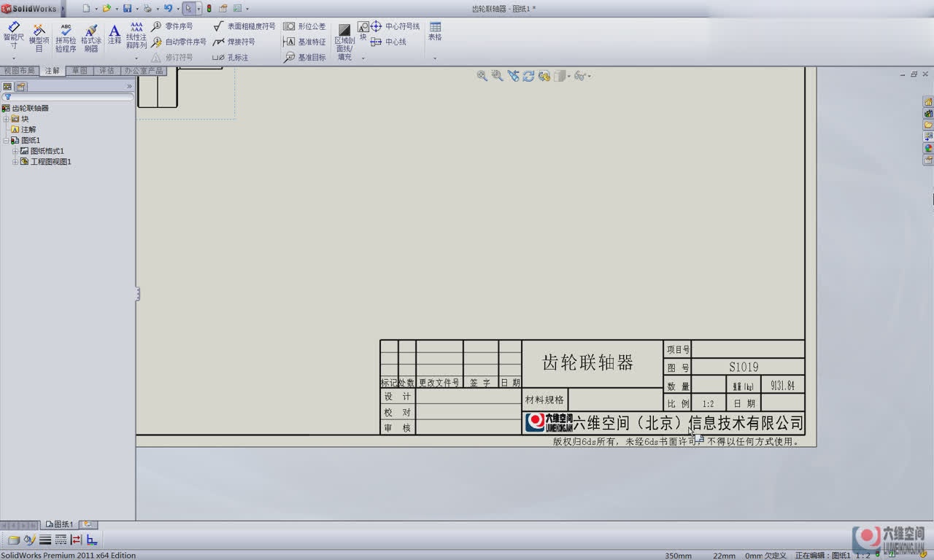Screen dimensions: 934x560
Task: Click the Line Thickness icon at bottom
Action: (45, 540)
